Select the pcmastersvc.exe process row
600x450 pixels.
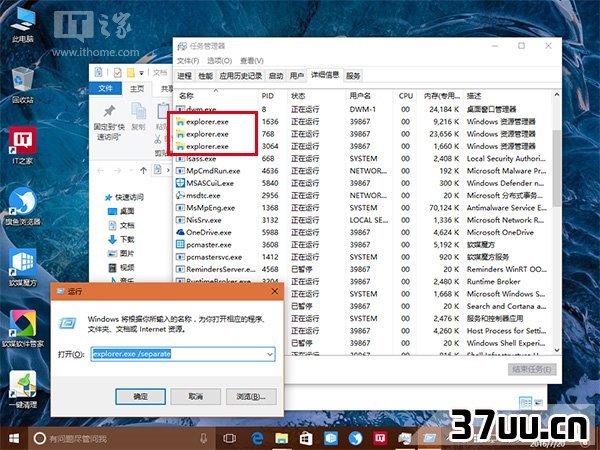coord(363,257)
